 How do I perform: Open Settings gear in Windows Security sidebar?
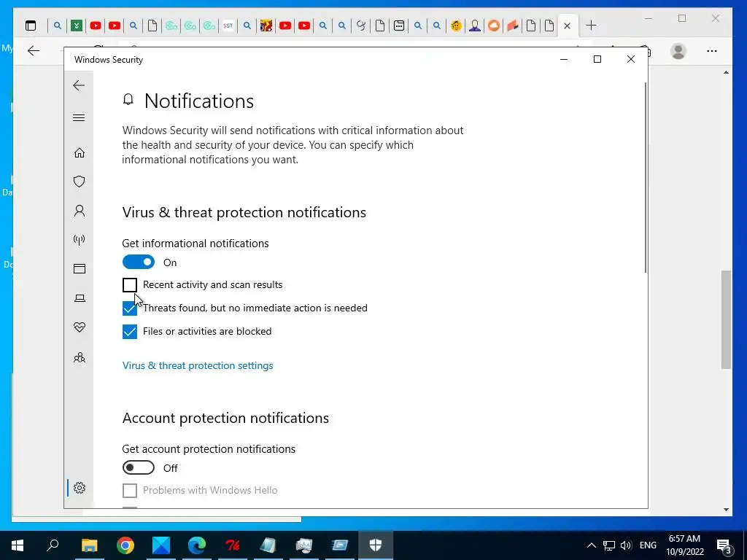point(80,488)
